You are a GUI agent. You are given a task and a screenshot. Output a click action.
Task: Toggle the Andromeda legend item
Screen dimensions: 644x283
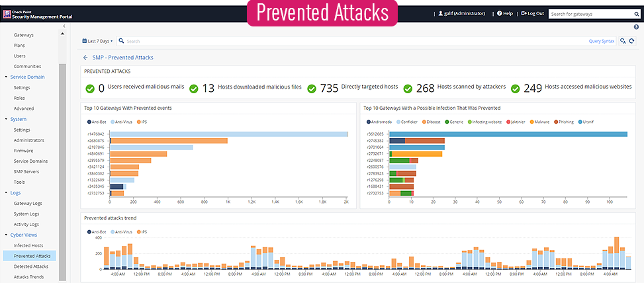pyautogui.click(x=379, y=122)
